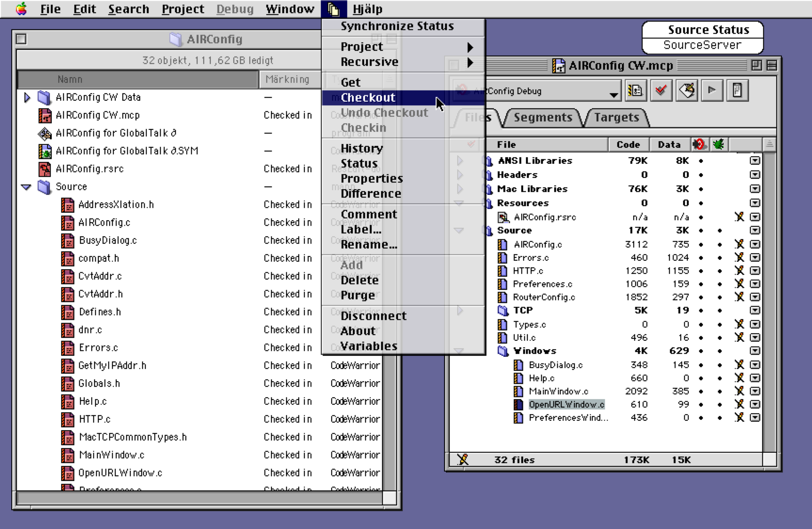Select PreferencesWind... file in project list
The image size is (812, 529).
[x=568, y=417]
